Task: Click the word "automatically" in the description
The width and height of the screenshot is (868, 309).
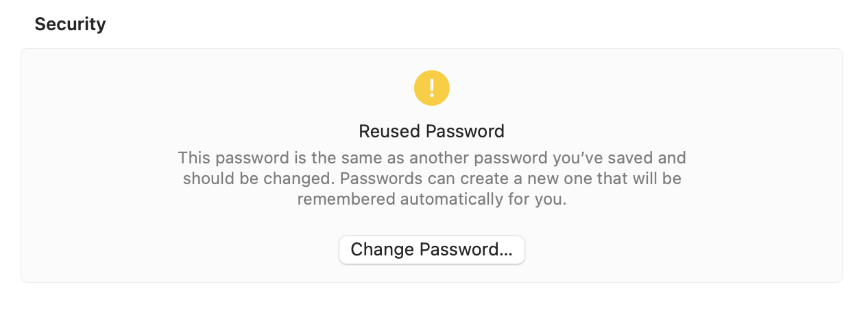Action: pos(451,201)
